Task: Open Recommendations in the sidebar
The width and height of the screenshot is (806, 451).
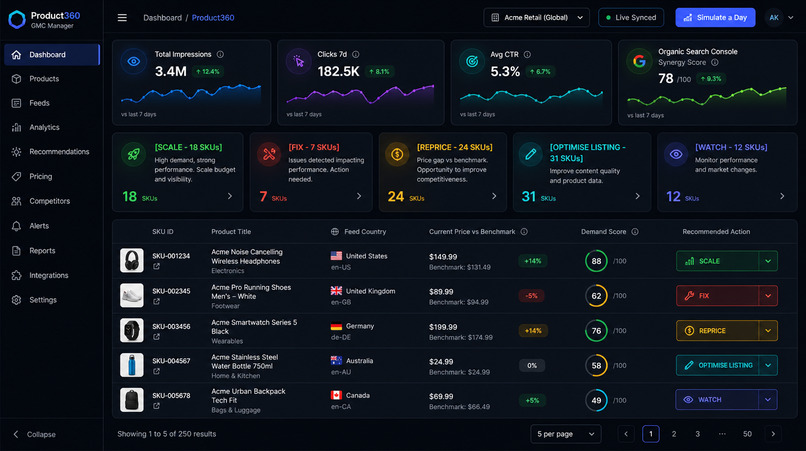Action: pos(51,152)
